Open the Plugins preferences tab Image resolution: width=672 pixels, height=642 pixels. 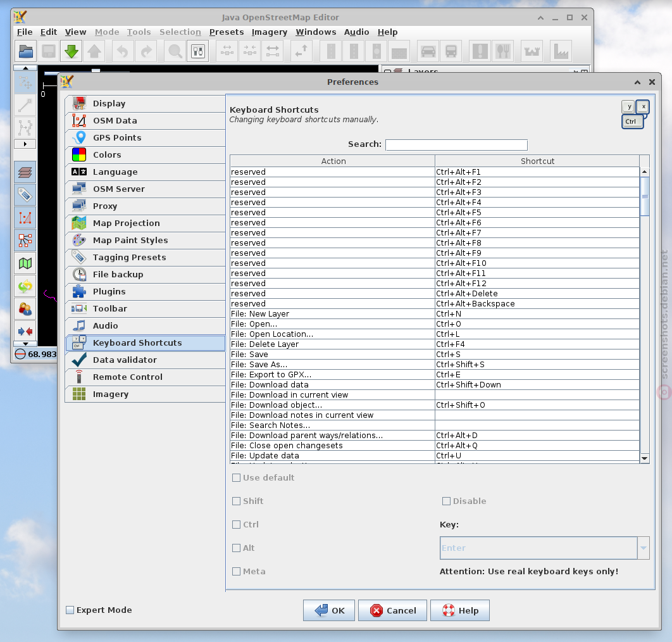tap(146, 292)
